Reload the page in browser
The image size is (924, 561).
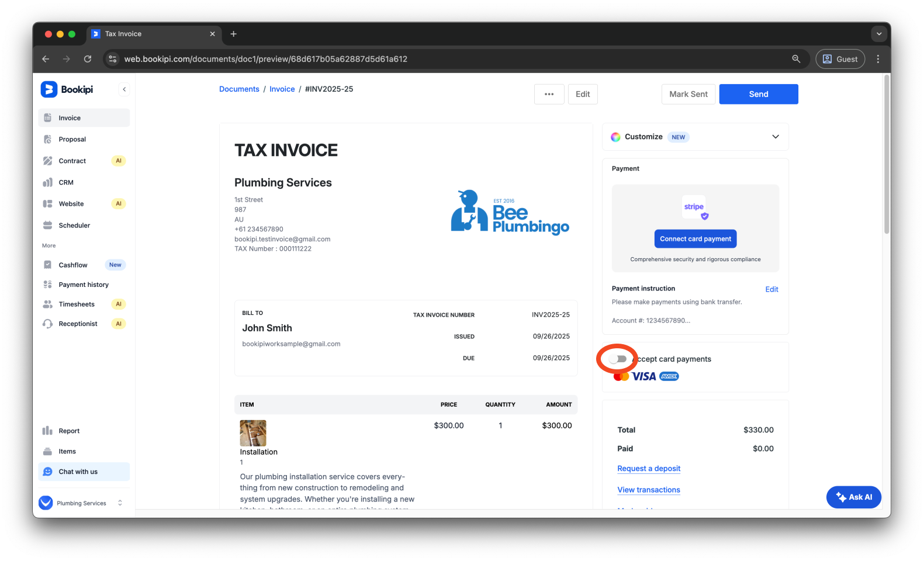[88, 59]
